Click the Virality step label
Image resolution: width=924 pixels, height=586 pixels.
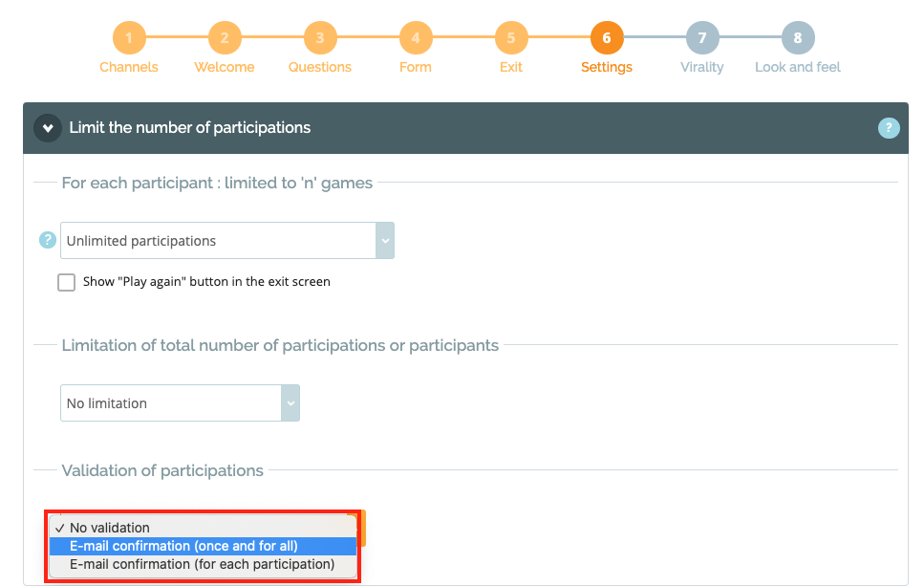point(702,68)
